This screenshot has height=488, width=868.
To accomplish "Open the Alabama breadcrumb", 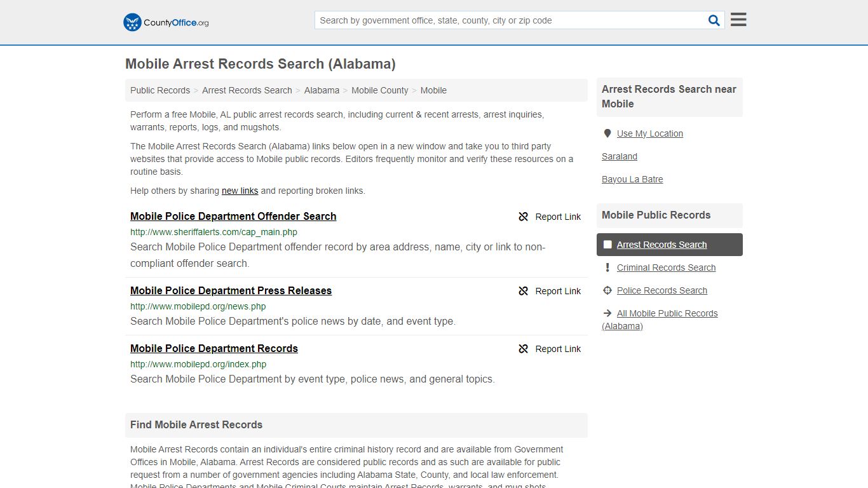I will pyautogui.click(x=322, y=90).
